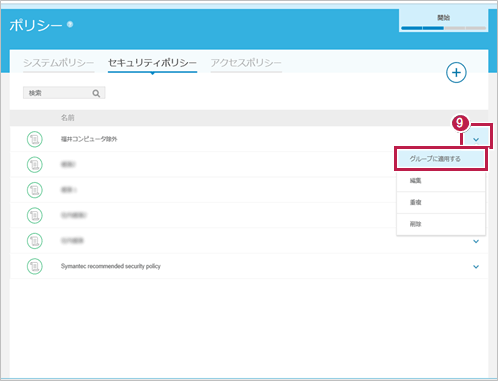Viewport: 498px width, 381px height.
Task: Click the progress bar under 開始
Action: 443,28
